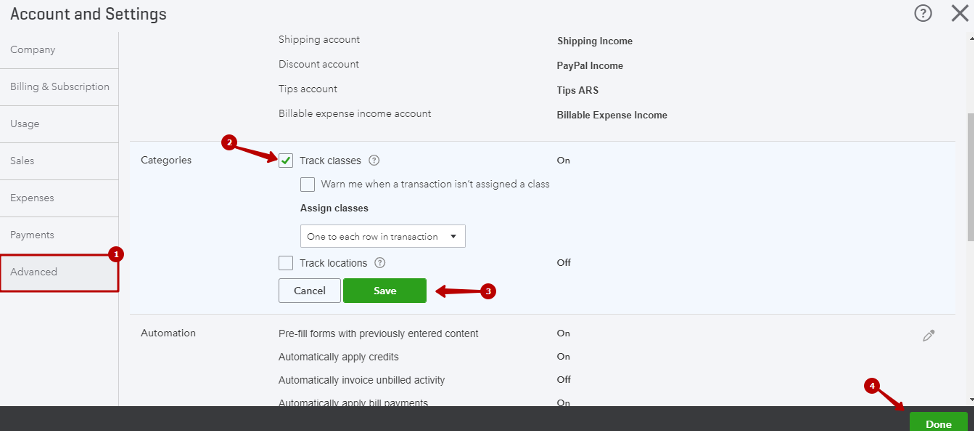The height and width of the screenshot is (431, 974).
Task: Open the Assign classes dropdown
Action: [x=383, y=237]
